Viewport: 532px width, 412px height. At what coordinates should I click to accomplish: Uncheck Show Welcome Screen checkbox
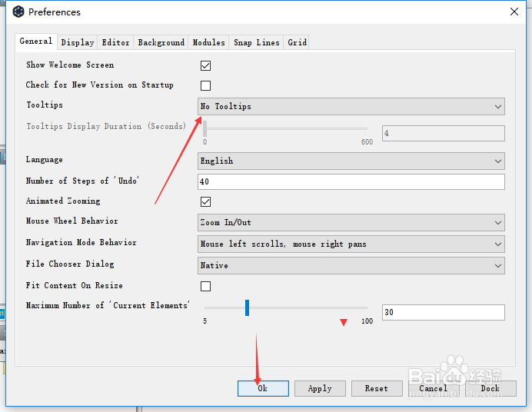pyautogui.click(x=205, y=65)
